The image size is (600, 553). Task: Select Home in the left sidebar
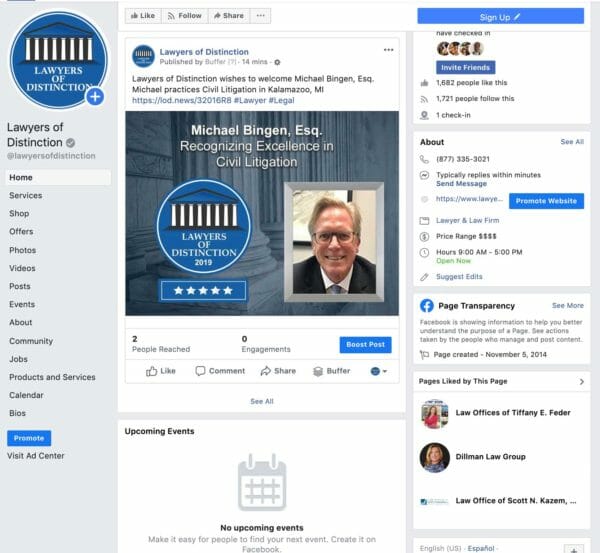(58, 178)
